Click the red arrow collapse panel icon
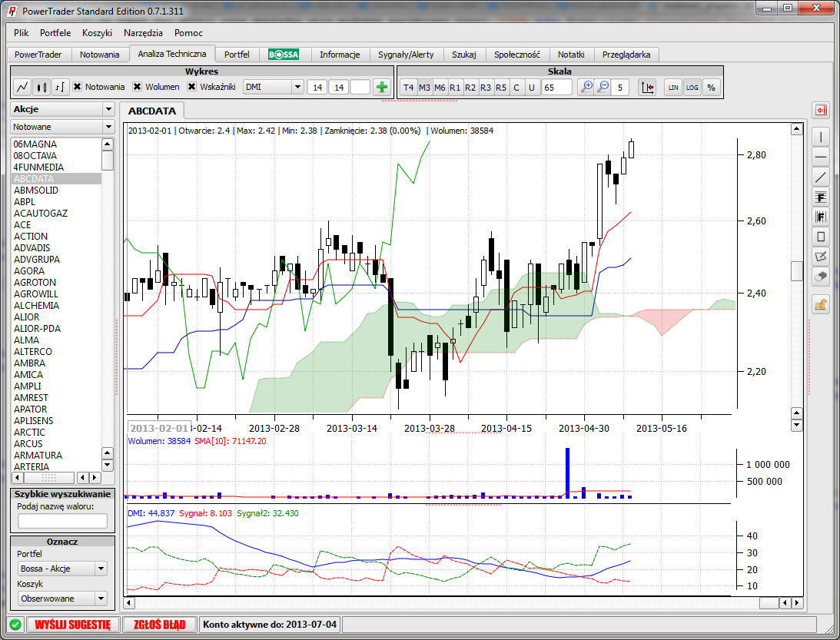Screen dimensions: 840x640 (x=821, y=111)
